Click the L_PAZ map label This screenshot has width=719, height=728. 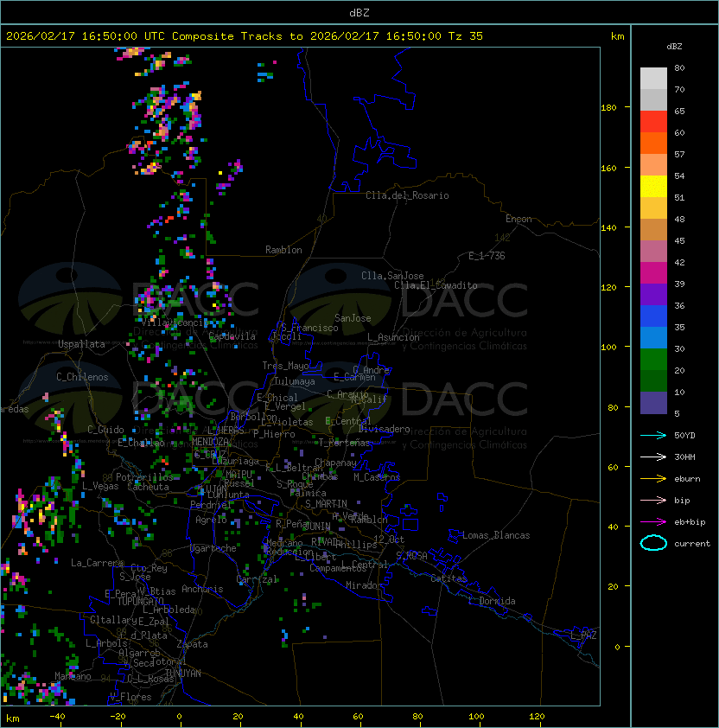(x=583, y=635)
